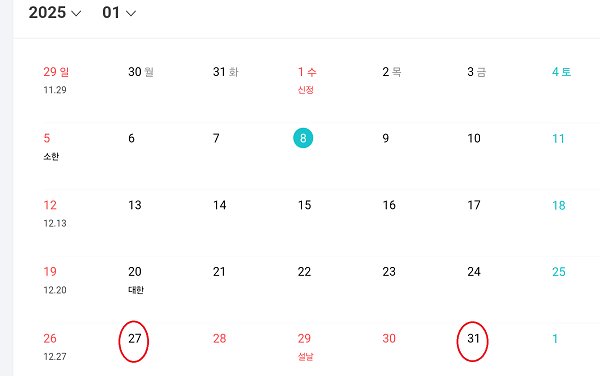
Task: Open the 01 month dropdown
Action: pyautogui.click(x=119, y=13)
